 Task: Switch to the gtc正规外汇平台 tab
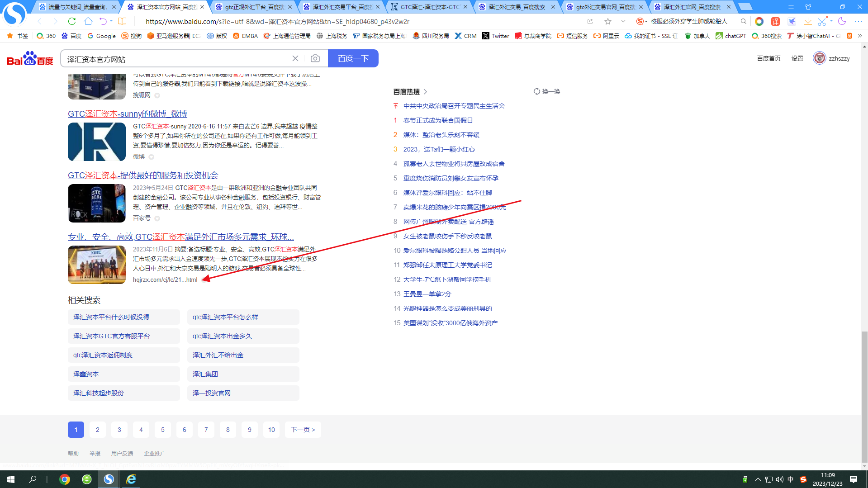point(254,7)
